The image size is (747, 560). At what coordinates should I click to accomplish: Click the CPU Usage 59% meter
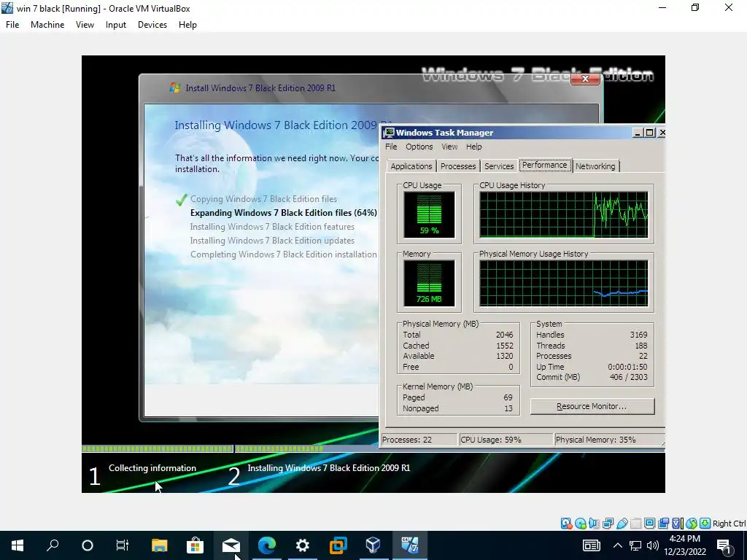[x=429, y=214]
